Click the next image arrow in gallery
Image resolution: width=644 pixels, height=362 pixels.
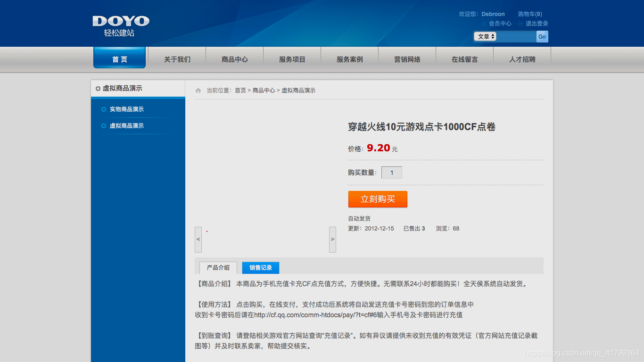[x=332, y=239]
